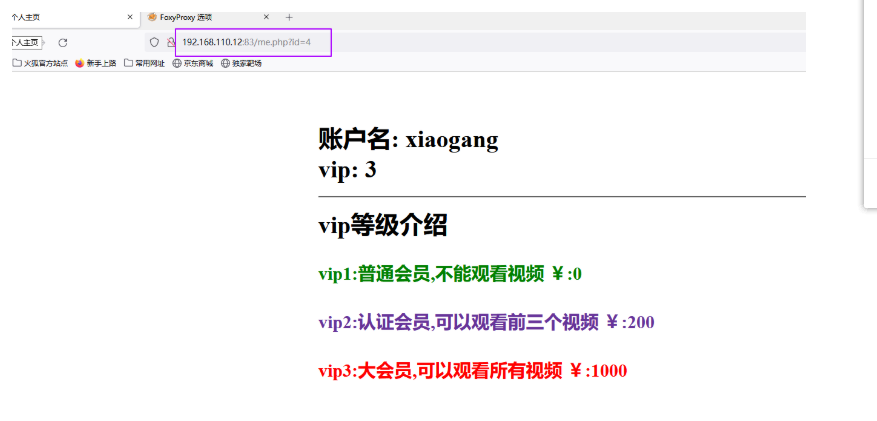Open the 京东商城 bookmark
This screenshot has height=421, width=877.
[193, 64]
